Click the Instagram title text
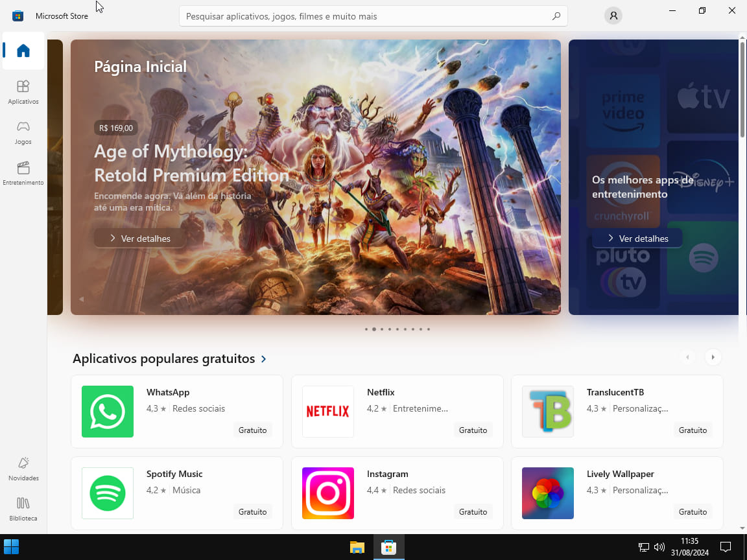The height and width of the screenshot is (560, 747). click(x=387, y=474)
